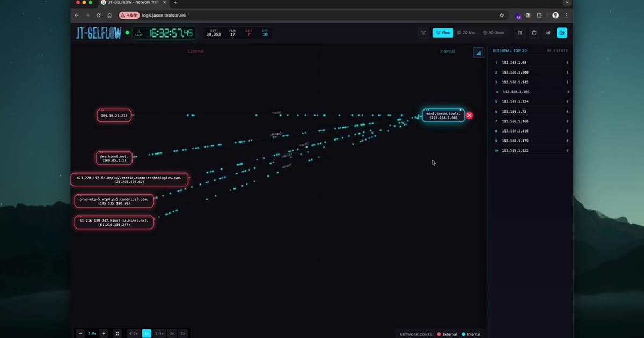The width and height of the screenshot is (644, 338).
Task: Open the settings gear button
Action: click(x=562, y=33)
